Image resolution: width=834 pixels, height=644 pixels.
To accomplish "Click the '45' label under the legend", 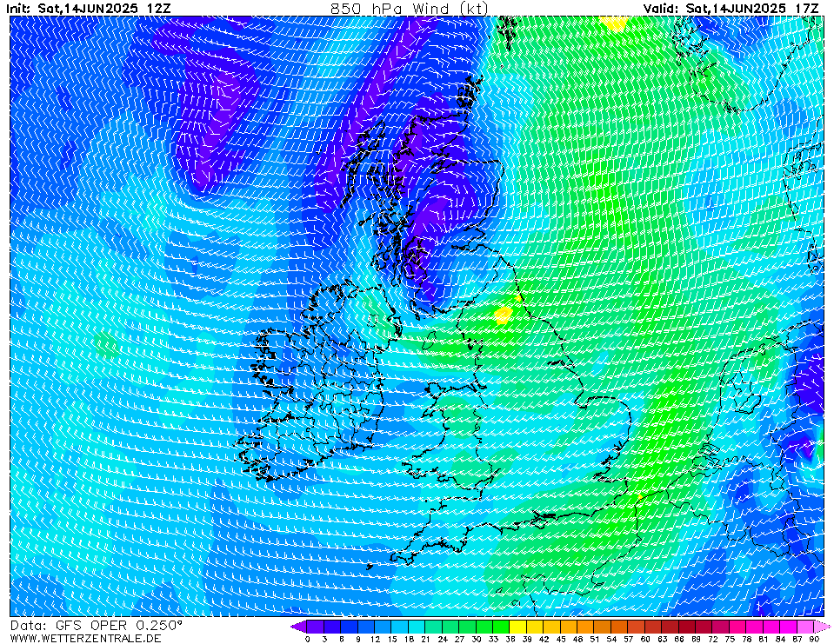I will (x=561, y=639).
